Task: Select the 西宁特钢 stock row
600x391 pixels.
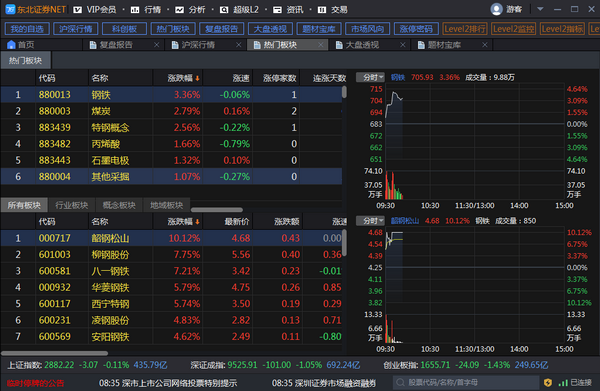Action: (x=171, y=304)
